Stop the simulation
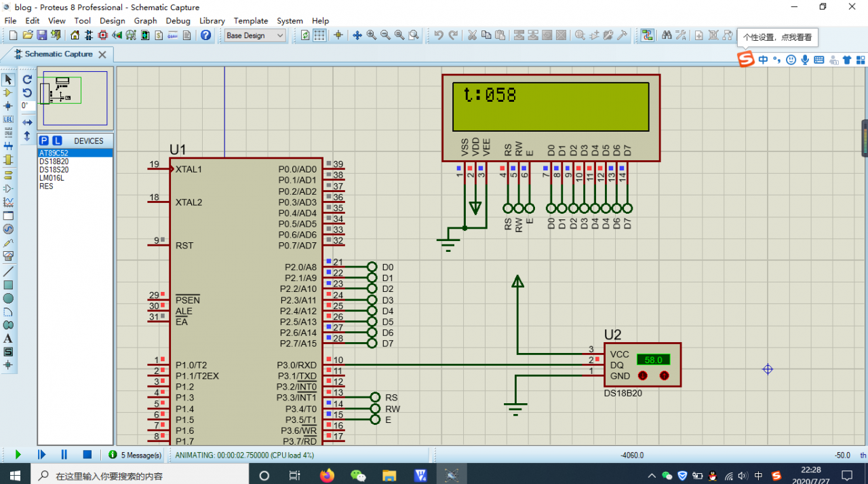This screenshot has width=868, height=484. [87, 455]
